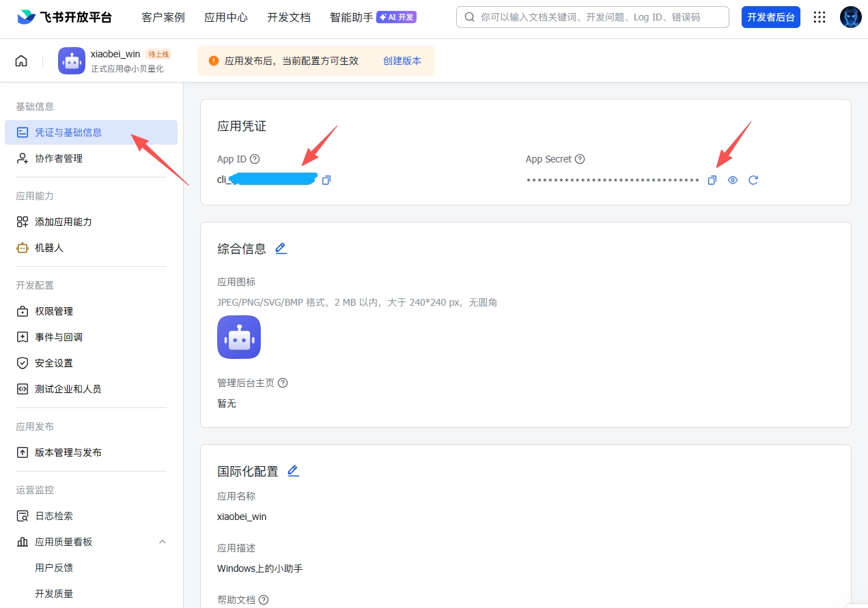Open the profile avatar menu
Image resolution: width=868 pixels, height=608 pixels.
tap(850, 17)
